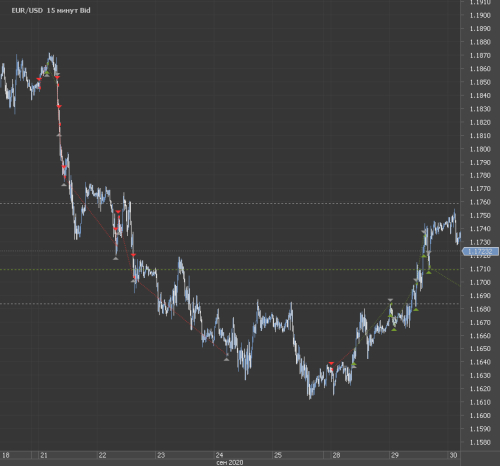Click the red sell marker near 1.1640 on day 28

point(331,363)
